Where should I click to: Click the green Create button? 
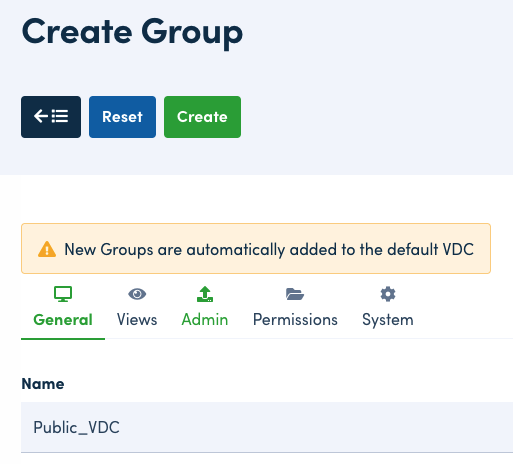pos(202,117)
